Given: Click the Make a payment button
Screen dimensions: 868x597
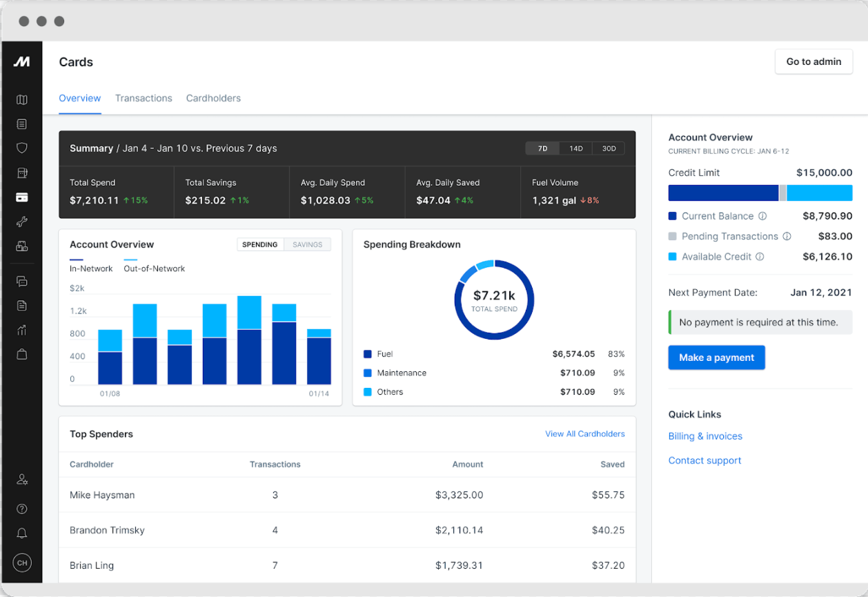Looking at the screenshot, I should point(716,358).
